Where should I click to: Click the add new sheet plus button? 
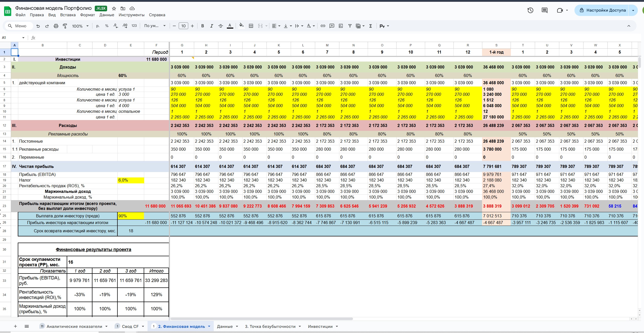pos(15,326)
